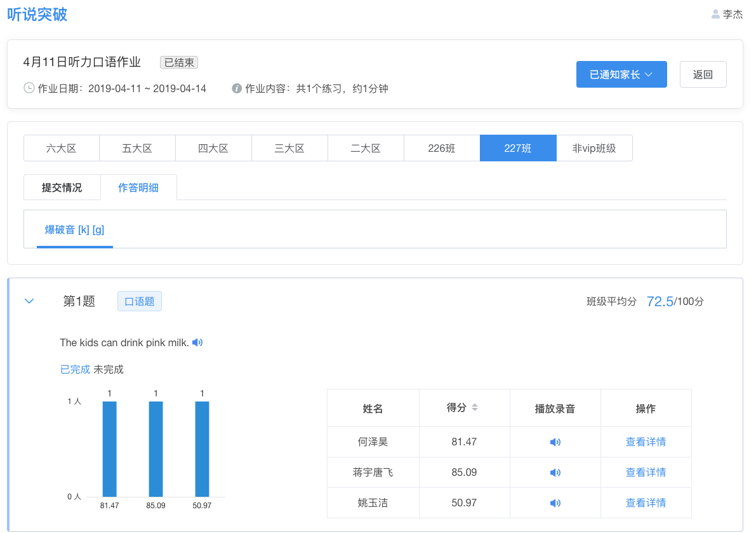756x533 pixels.
Task: Click the 返回 button
Action: pos(703,74)
